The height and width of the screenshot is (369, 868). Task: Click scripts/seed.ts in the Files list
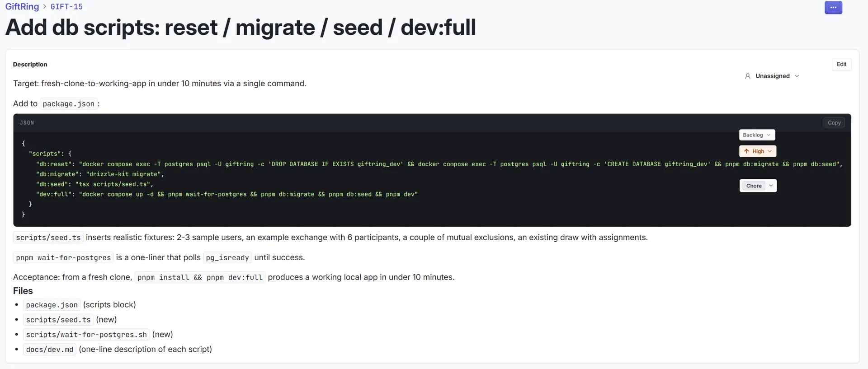(58, 320)
